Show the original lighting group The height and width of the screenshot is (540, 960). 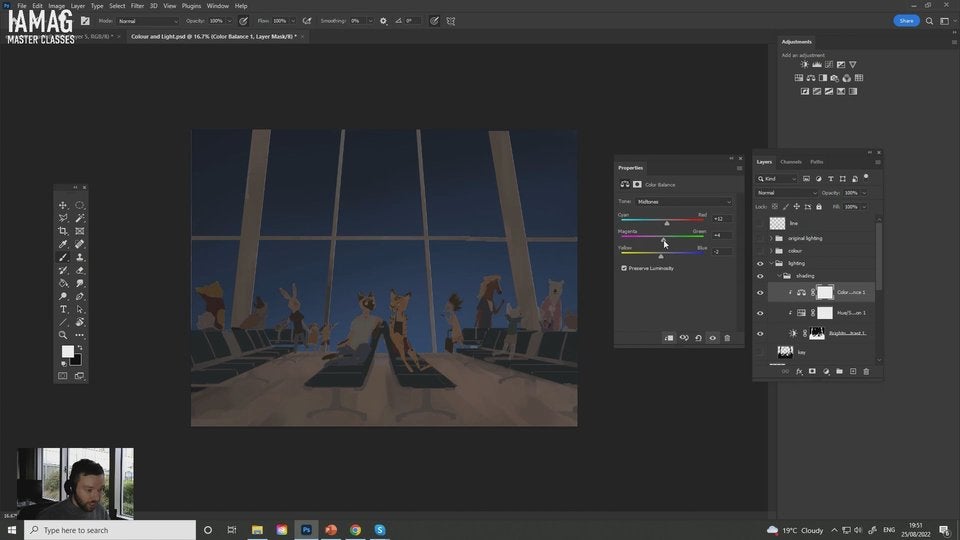(x=760, y=238)
